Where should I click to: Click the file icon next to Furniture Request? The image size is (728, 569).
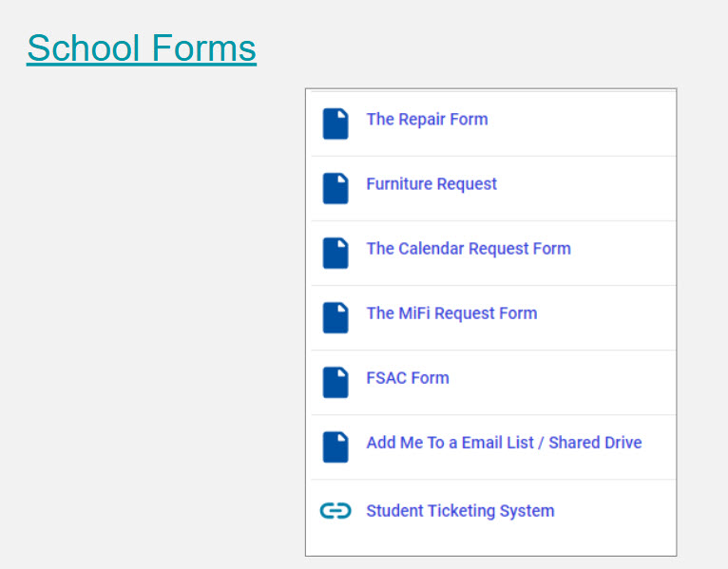(x=335, y=188)
